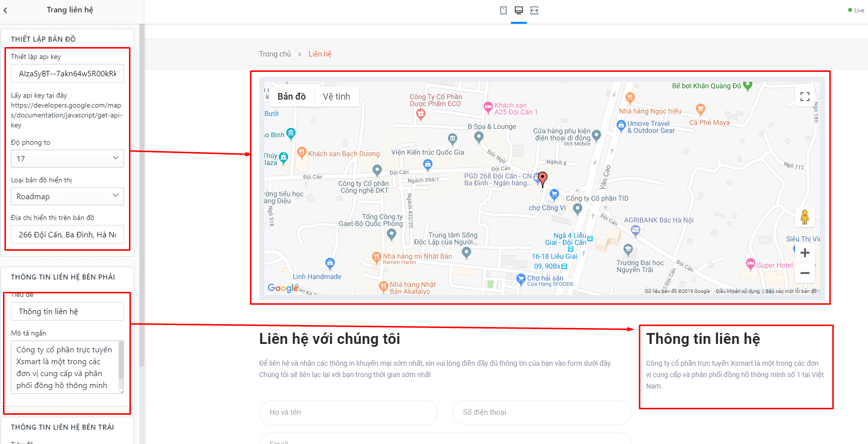Go back from Trang liên hệ settings
The image size is (868, 444).
[x=5, y=10]
